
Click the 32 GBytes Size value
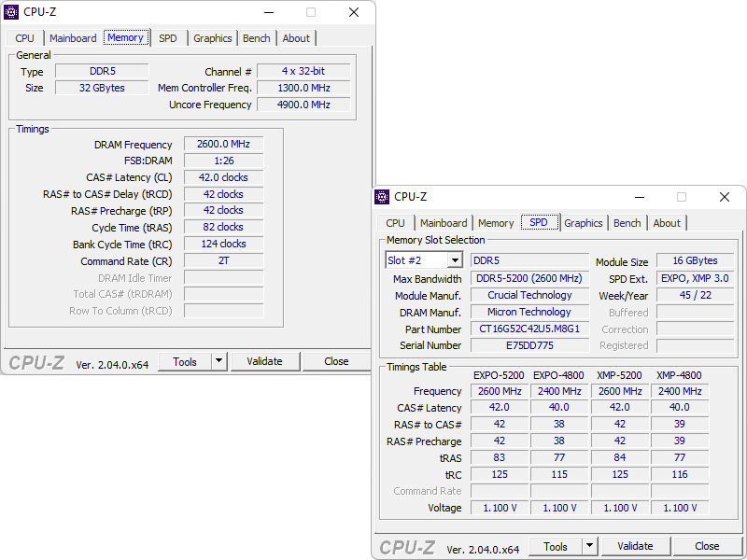click(103, 88)
